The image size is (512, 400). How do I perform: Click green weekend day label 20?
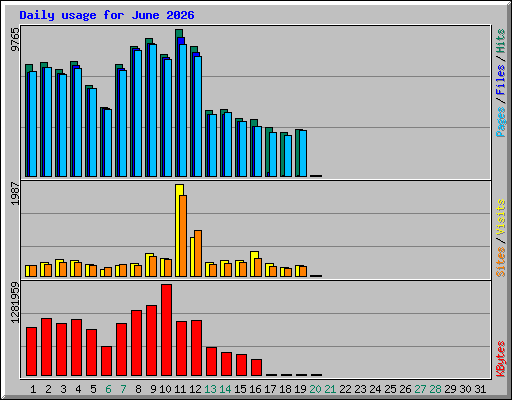point(315,389)
